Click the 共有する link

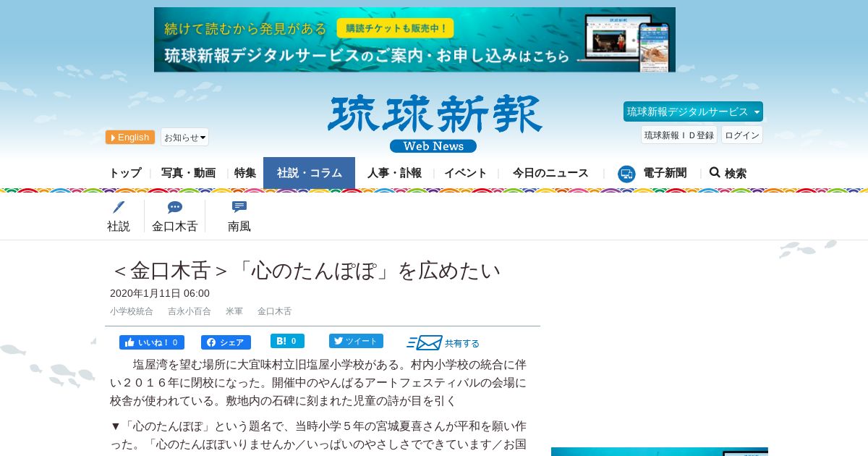coord(462,343)
